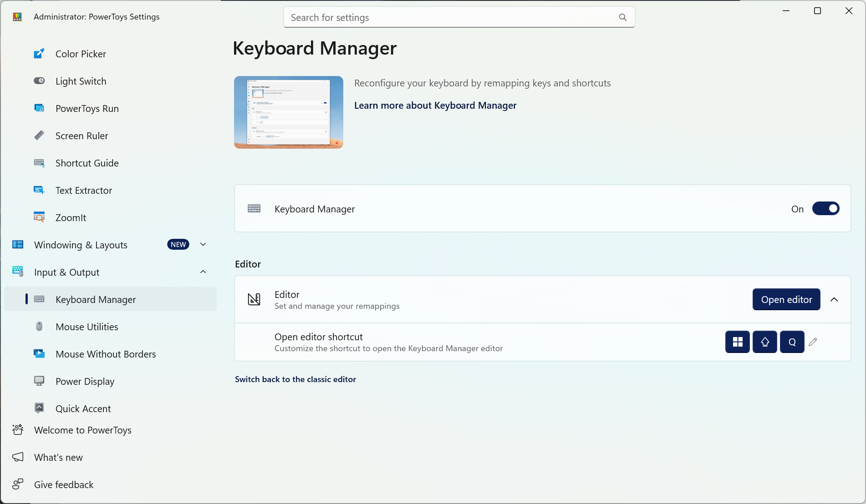The height and width of the screenshot is (504, 866).
Task: Click the Windows key shortcut tile
Action: pos(738,342)
